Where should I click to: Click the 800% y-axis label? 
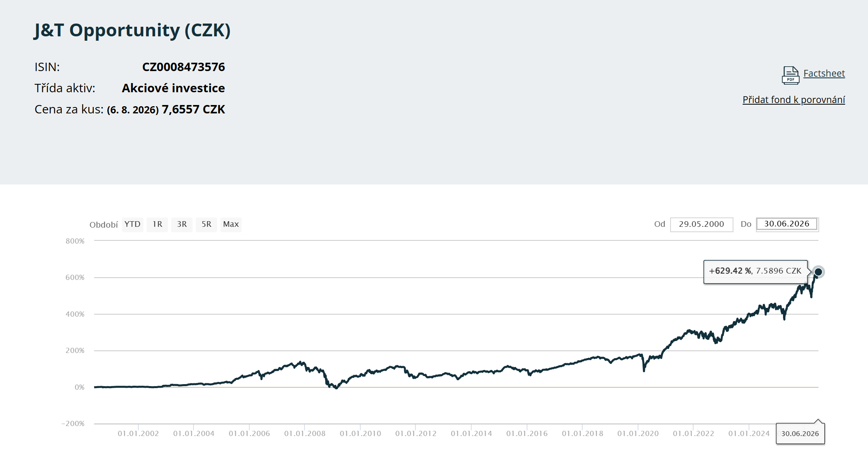[x=75, y=241]
